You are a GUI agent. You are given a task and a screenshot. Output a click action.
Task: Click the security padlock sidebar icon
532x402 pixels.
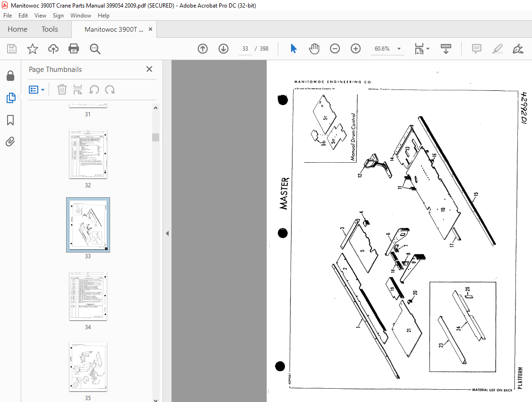[10, 76]
